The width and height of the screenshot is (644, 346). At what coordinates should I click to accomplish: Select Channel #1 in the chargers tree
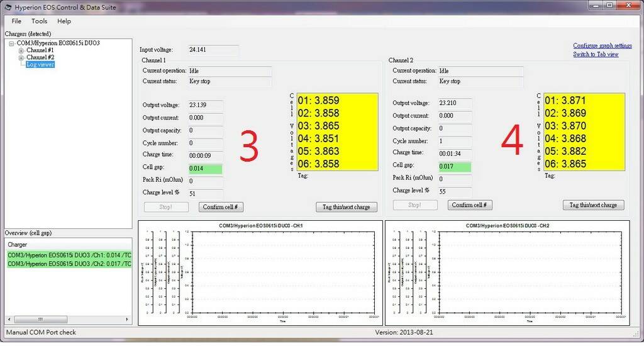(40, 50)
